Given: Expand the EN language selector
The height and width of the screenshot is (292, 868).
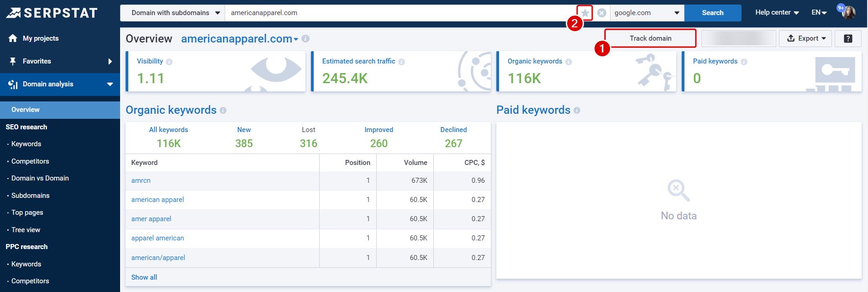Looking at the screenshot, I should (819, 13).
